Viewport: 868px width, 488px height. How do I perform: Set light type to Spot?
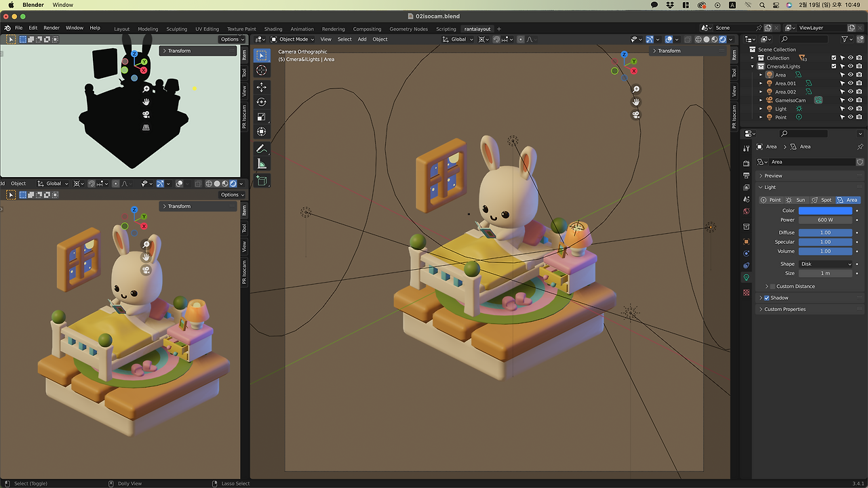pos(821,200)
